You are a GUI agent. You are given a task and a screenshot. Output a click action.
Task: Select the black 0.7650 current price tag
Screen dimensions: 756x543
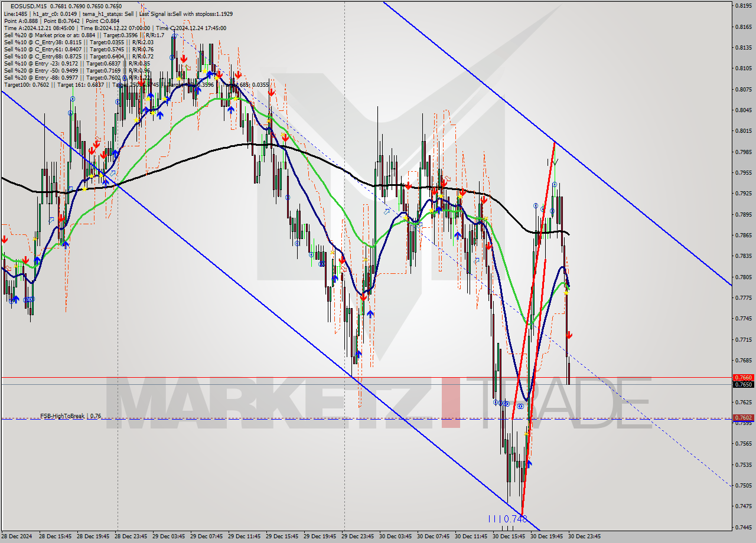(x=744, y=384)
